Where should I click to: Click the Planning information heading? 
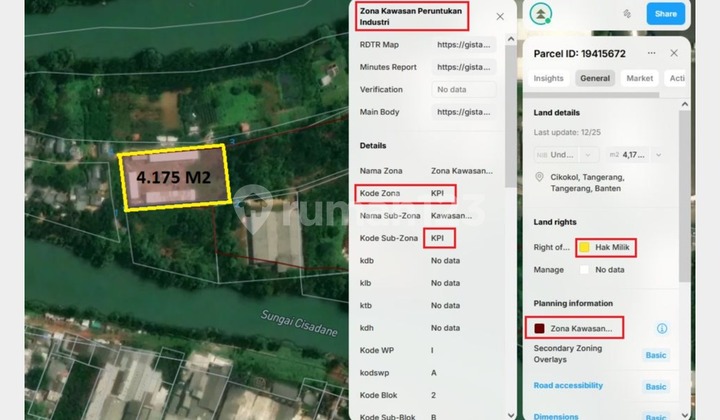click(573, 303)
